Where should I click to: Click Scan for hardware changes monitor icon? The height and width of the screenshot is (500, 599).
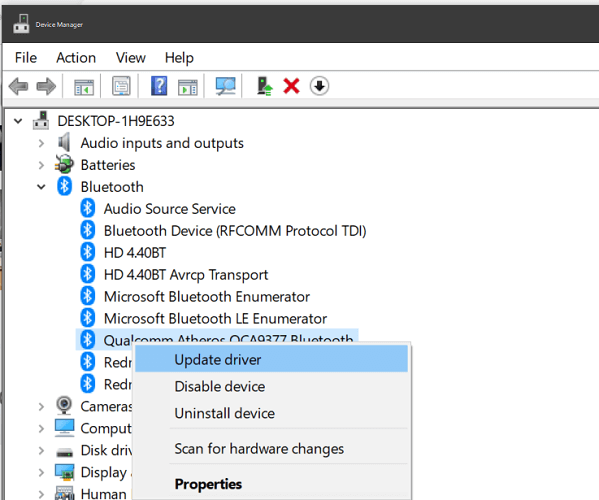225,86
